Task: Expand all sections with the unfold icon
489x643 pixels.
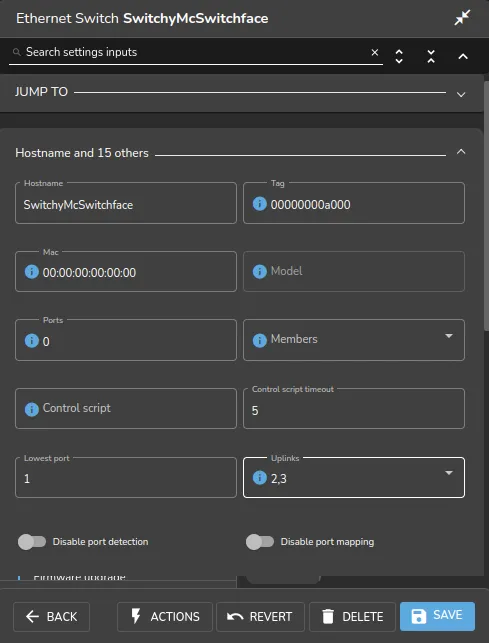Action: [399, 56]
